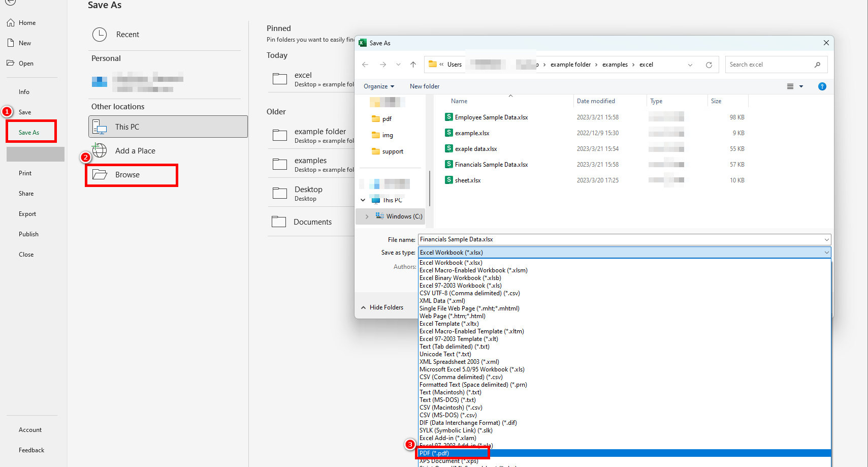Open the dialog Help question mark icon
The height and width of the screenshot is (467, 868).
tap(822, 86)
